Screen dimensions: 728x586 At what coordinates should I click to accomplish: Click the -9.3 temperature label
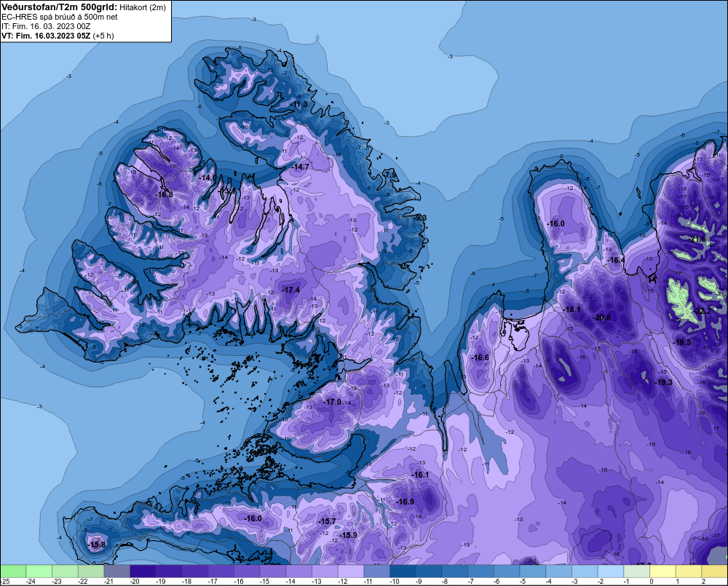[x=420, y=218]
